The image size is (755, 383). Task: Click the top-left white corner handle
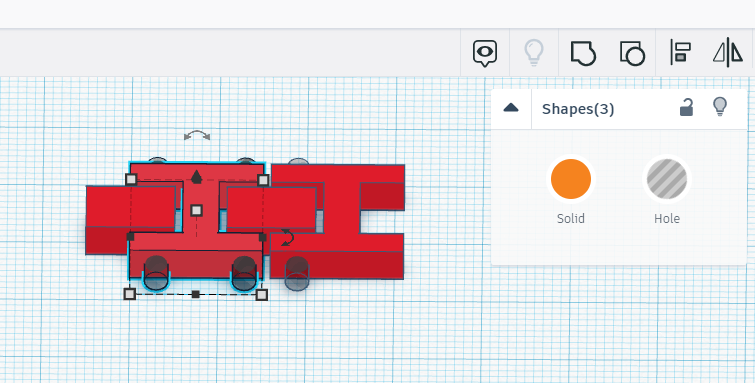tap(131, 180)
